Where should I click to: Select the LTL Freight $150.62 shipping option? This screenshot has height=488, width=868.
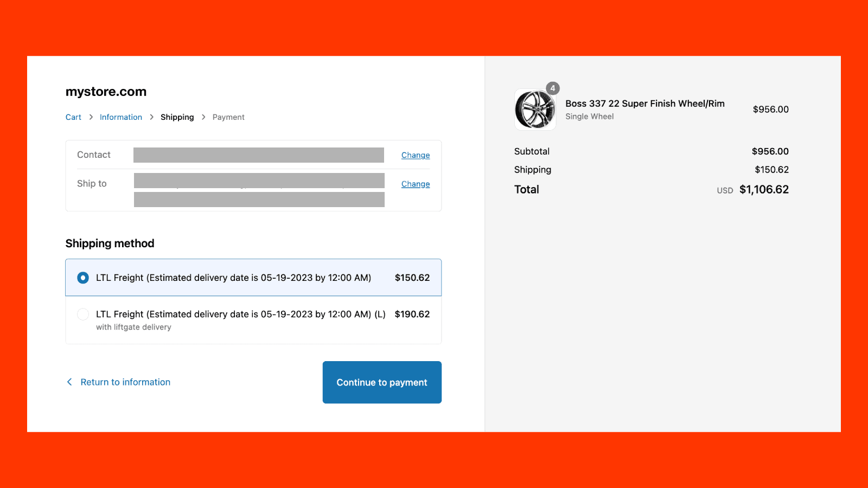coord(82,278)
